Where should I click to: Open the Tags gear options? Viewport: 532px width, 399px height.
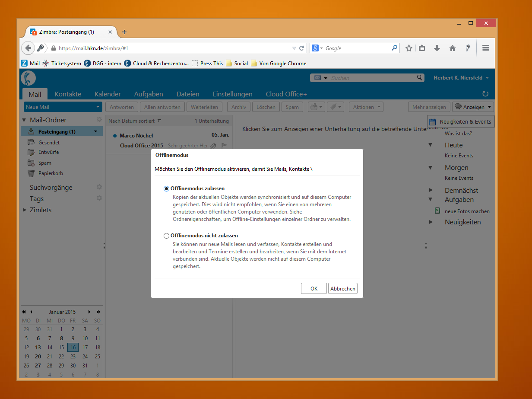(99, 198)
